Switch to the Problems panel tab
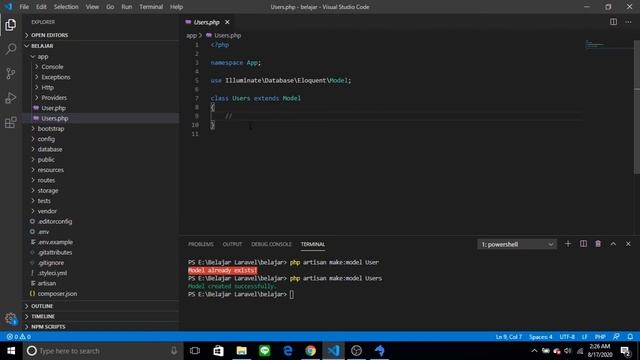Screen dimensions: 640x360 [200, 244]
